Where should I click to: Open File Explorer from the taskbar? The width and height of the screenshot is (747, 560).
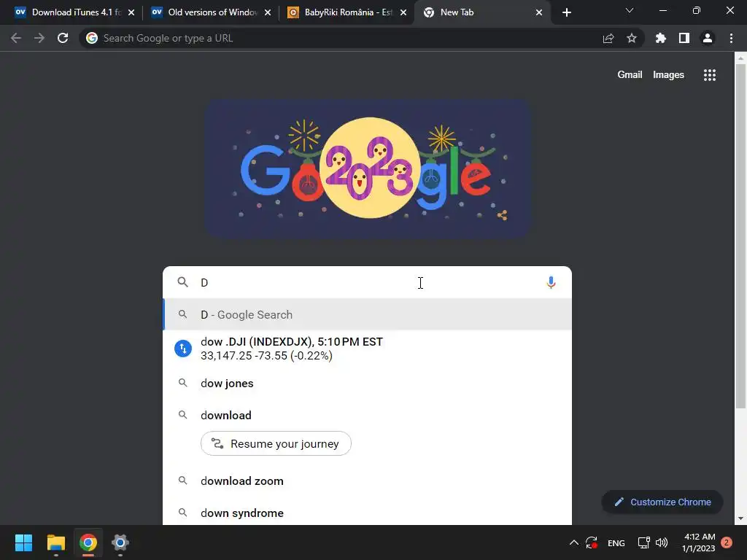click(x=55, y=542)
